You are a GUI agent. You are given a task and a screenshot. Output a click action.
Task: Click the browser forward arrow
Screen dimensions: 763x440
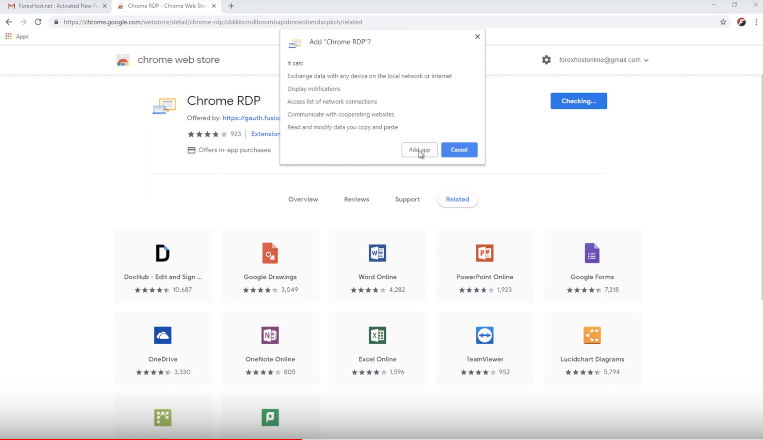[x=23, y=22]
